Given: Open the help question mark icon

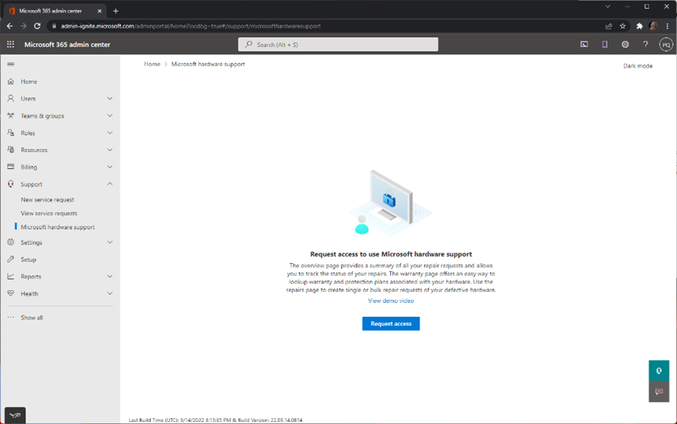Looking at the screenshot, I should [x=645, y=44].
